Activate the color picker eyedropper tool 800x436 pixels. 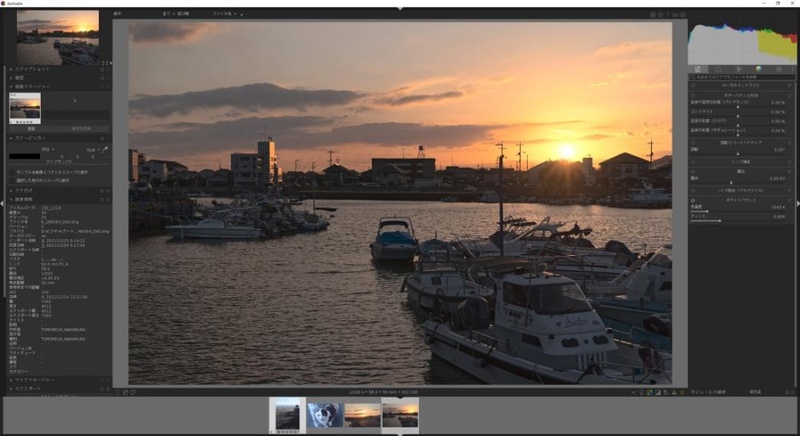pyautogui.click(x=105, y=149)
